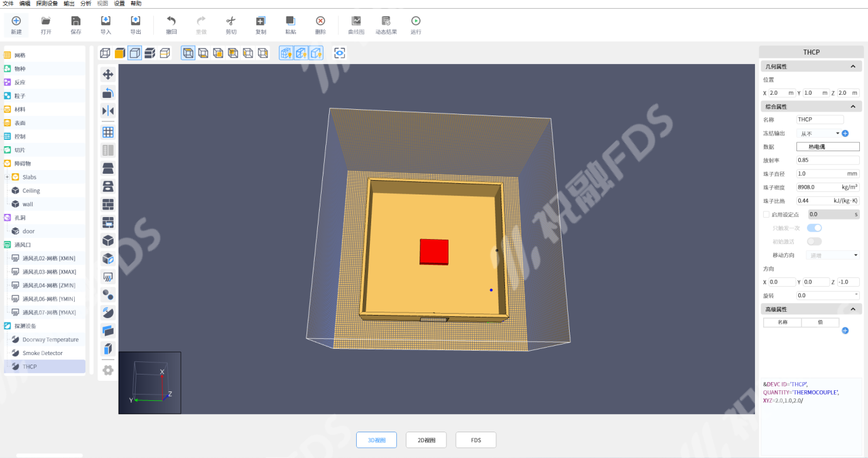
Task: Click the 放射率 input field
Action: (x=828, y=160)
